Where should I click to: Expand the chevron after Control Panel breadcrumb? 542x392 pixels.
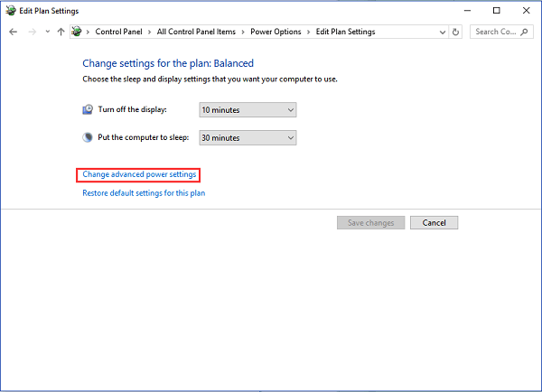coord(149,32)
